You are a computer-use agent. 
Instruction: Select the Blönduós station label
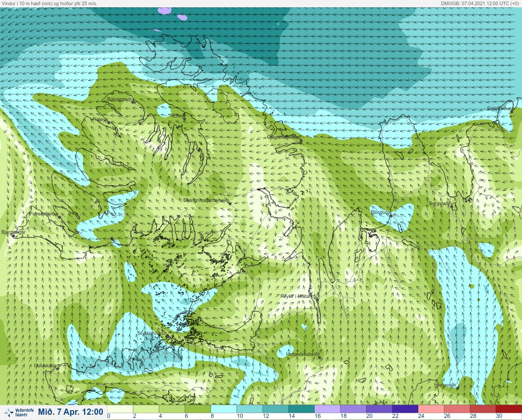coord(381,212)
